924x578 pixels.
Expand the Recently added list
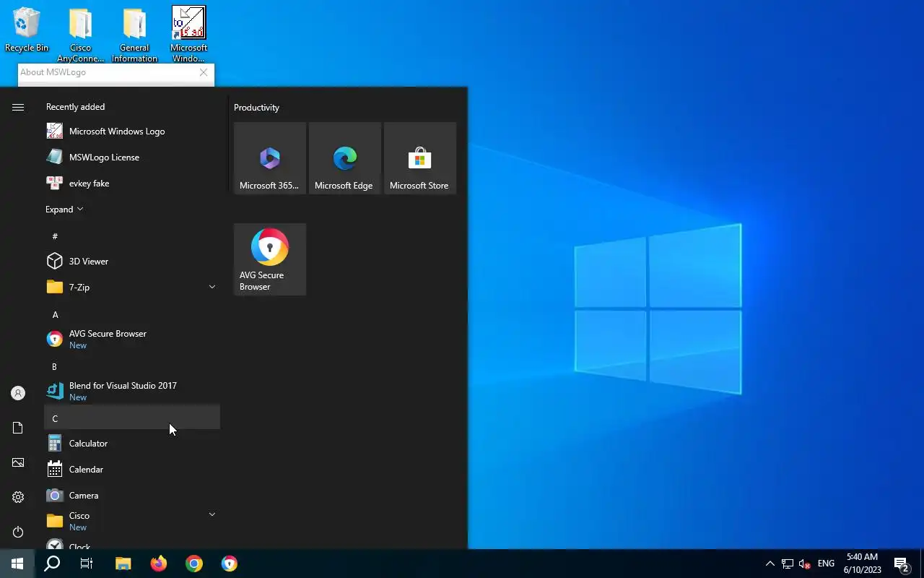click(x=64, y=210)
